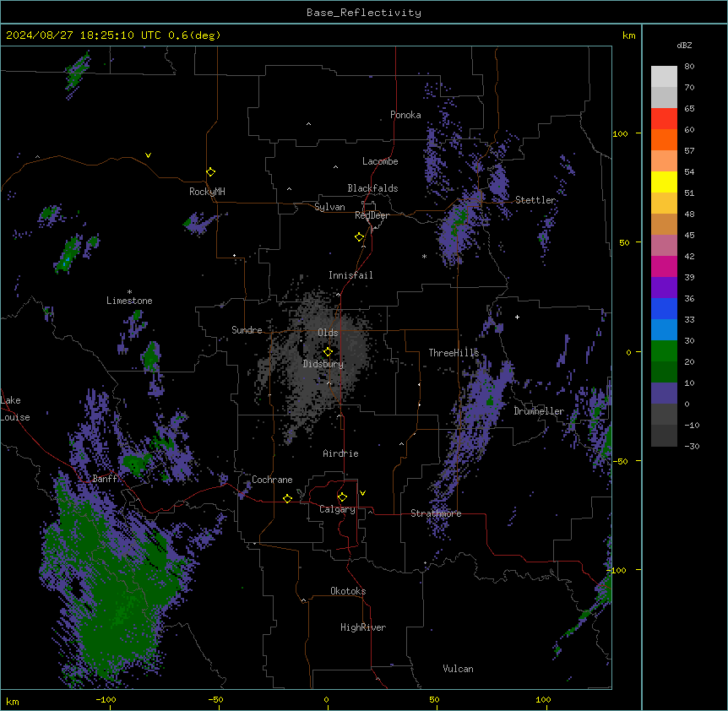
Task: Click the Didsbury town label
Action: click(x=323, y=364)
